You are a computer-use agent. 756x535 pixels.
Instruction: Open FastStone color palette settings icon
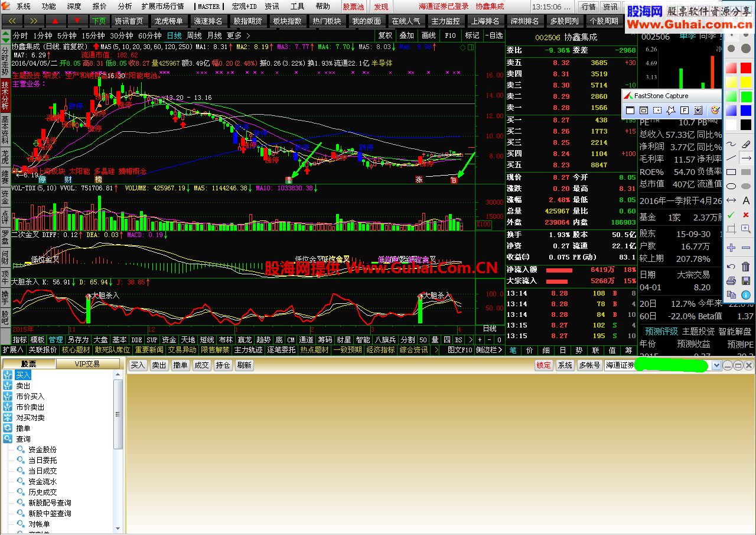[x=715, y=110]
